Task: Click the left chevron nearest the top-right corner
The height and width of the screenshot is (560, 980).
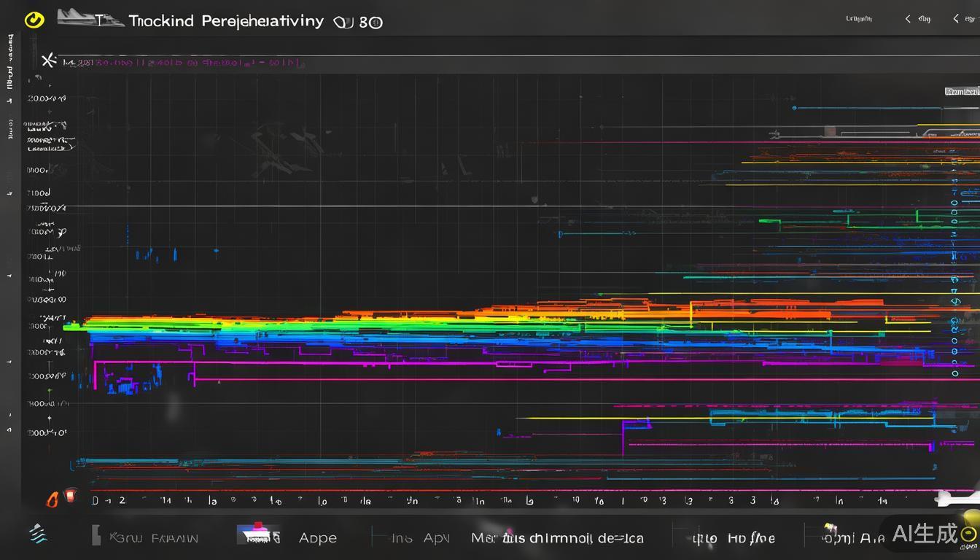Action: (956, 19)
